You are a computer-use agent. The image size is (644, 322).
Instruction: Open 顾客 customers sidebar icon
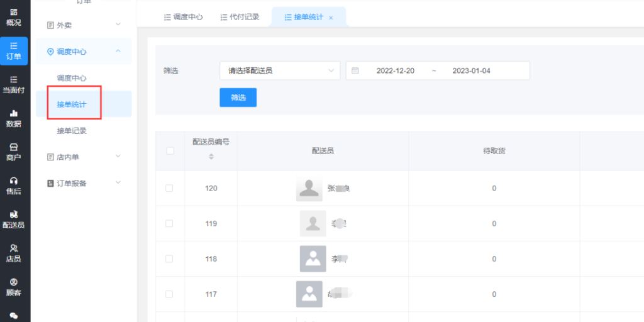pyautogui.click(x=14, y=286)
